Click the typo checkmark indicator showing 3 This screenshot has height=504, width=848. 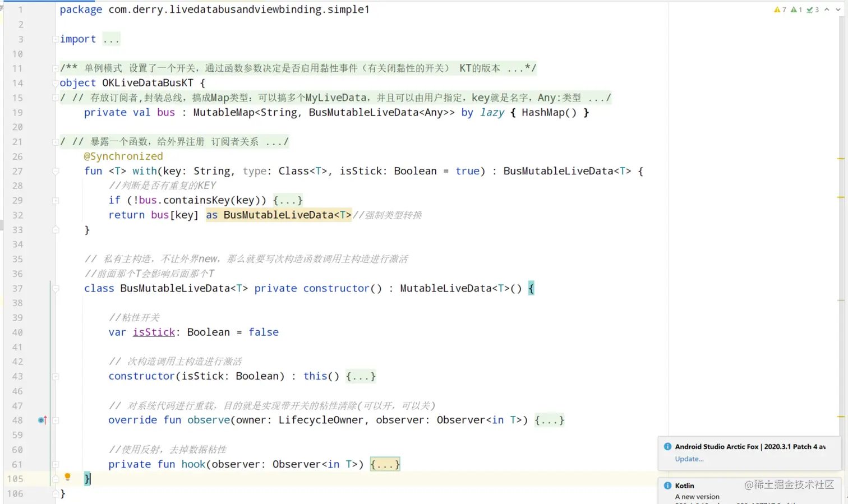813,10
